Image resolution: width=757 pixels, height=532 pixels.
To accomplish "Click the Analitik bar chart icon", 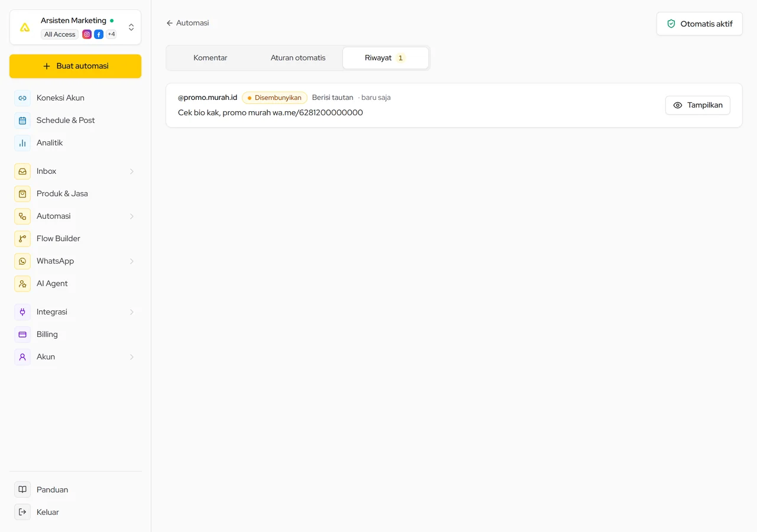I will (x=22, y=143).
